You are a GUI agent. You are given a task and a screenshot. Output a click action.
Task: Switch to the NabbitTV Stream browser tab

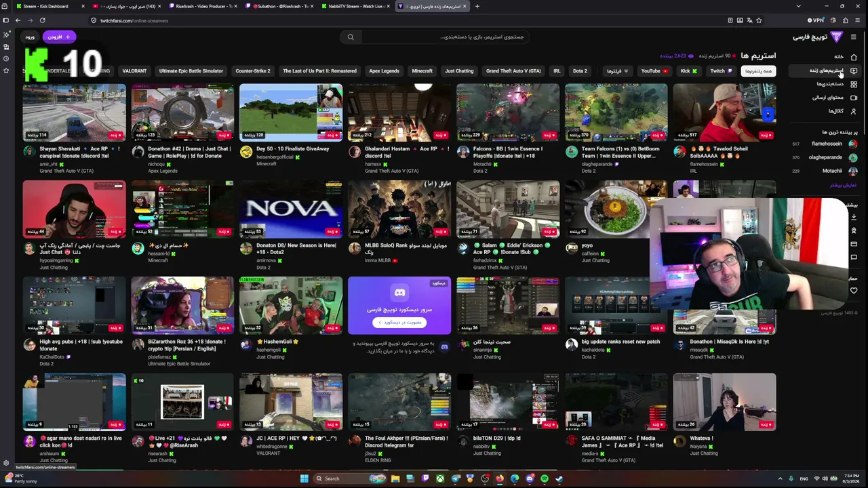click(x=356, y=6)
